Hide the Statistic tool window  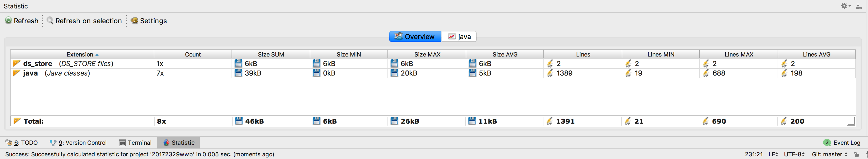pos(858,6)
